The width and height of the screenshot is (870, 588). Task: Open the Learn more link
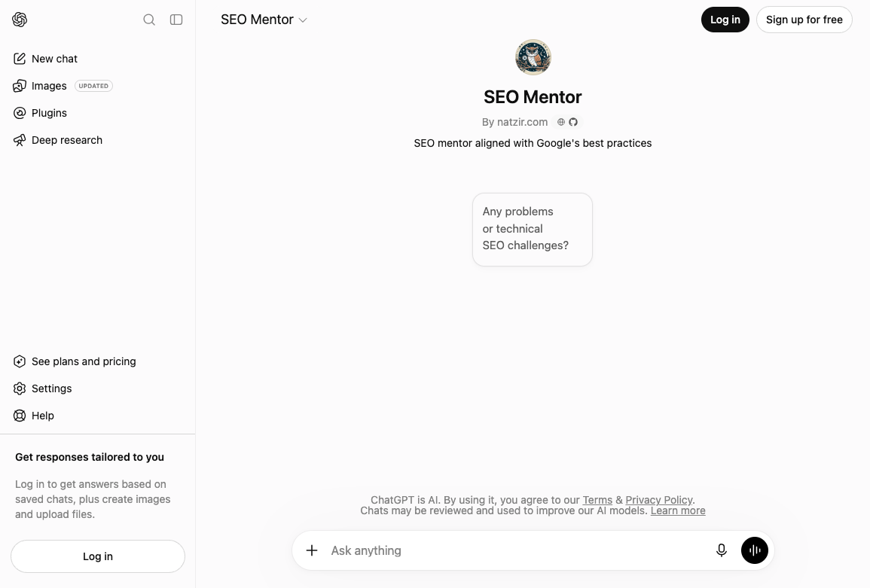click(x=678, y=510)
